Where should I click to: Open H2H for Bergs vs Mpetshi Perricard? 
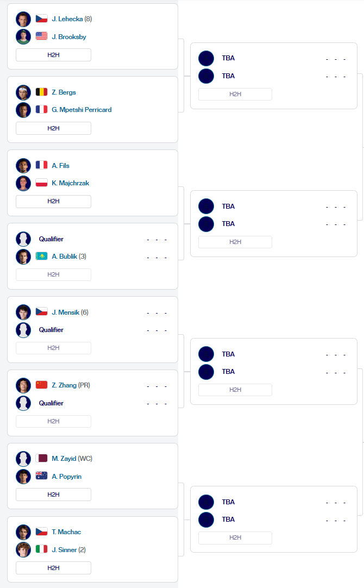pos(53,128)
